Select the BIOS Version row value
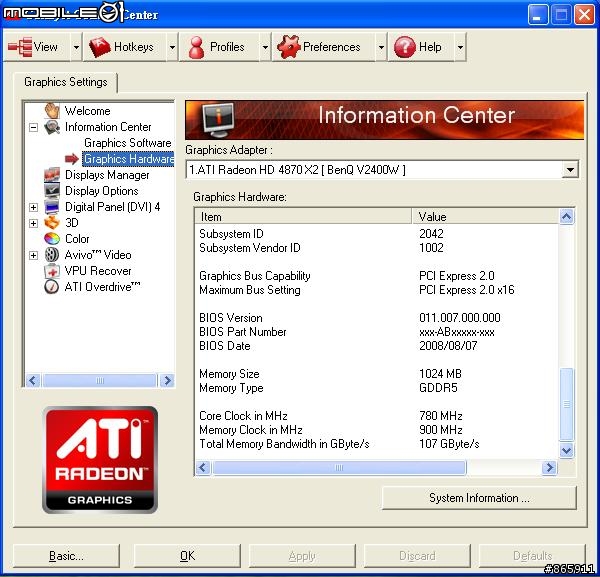This screenshot has width=600, height=577. pyautogui.click(x=460, y=318)
